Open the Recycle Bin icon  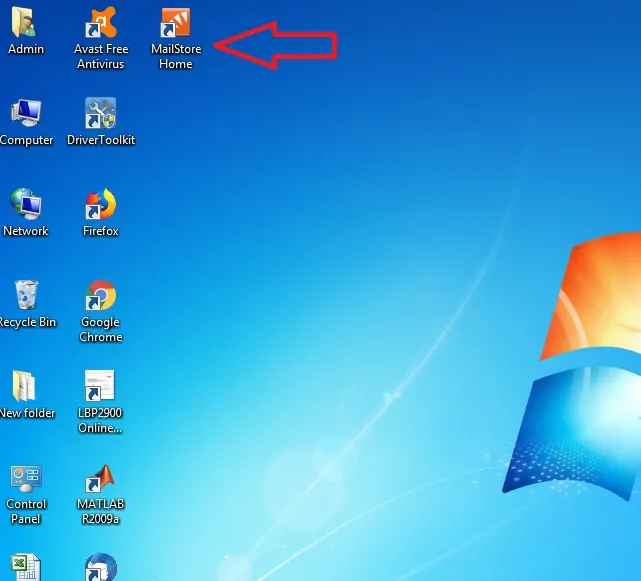tap(26, 294)
